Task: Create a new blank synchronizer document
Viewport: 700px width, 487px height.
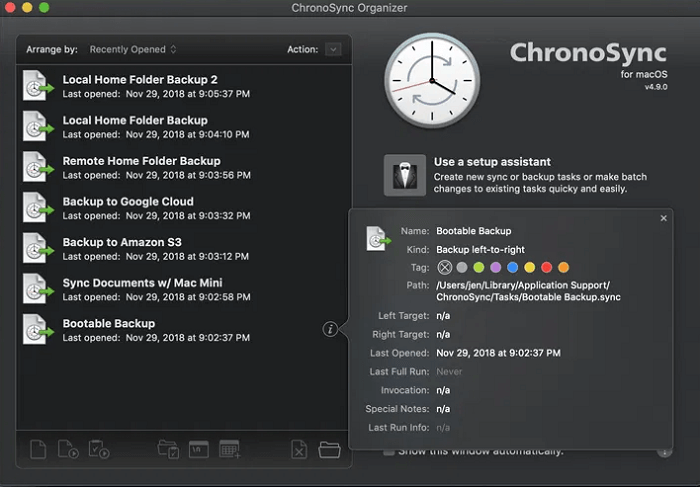Action: tap(38, 449)
